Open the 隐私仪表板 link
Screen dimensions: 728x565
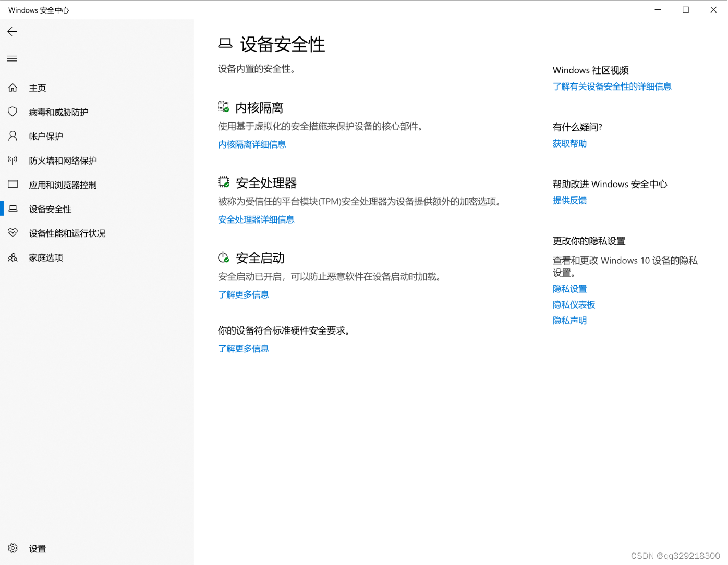point(574,304)
